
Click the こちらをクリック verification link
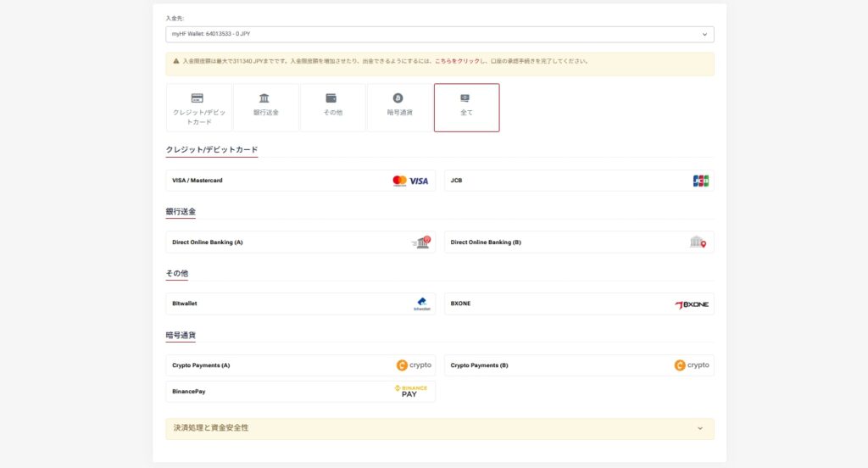[x=456, y=61]
